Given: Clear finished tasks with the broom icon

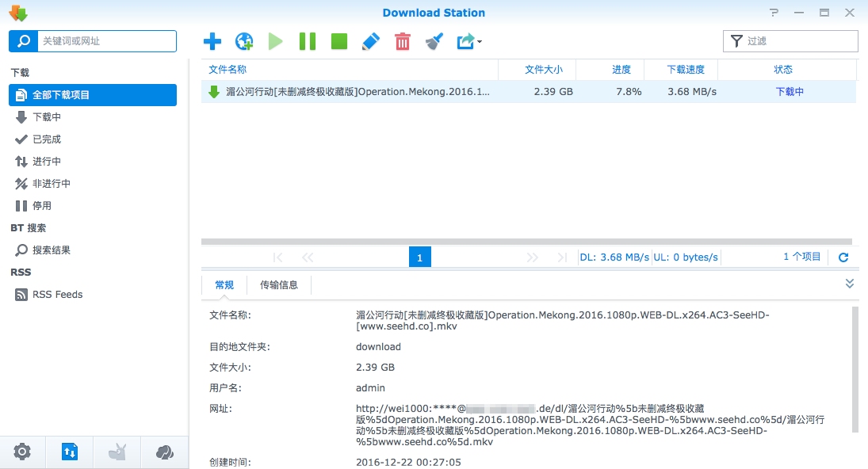Looking at the screenshot, I should pos(434,41).
